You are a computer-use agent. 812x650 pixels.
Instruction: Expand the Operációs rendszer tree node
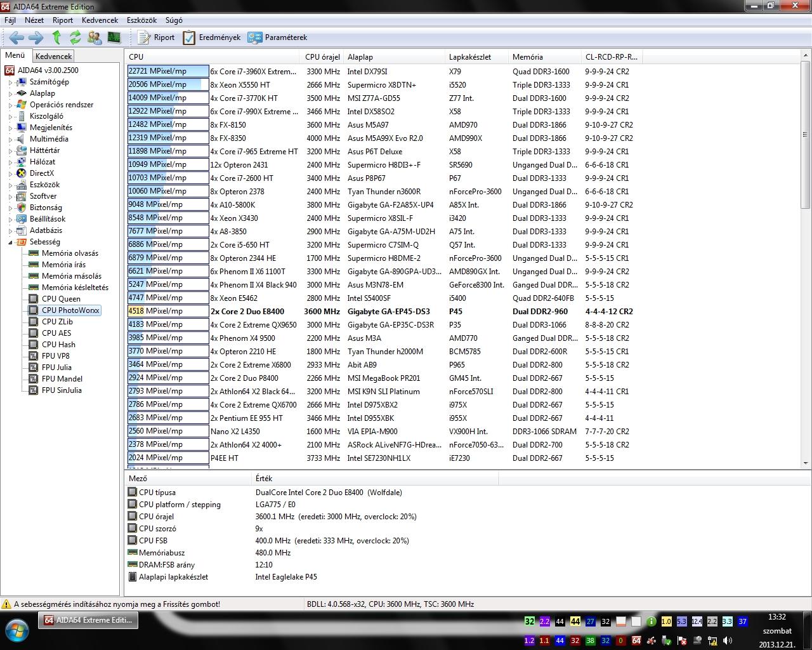10,105
